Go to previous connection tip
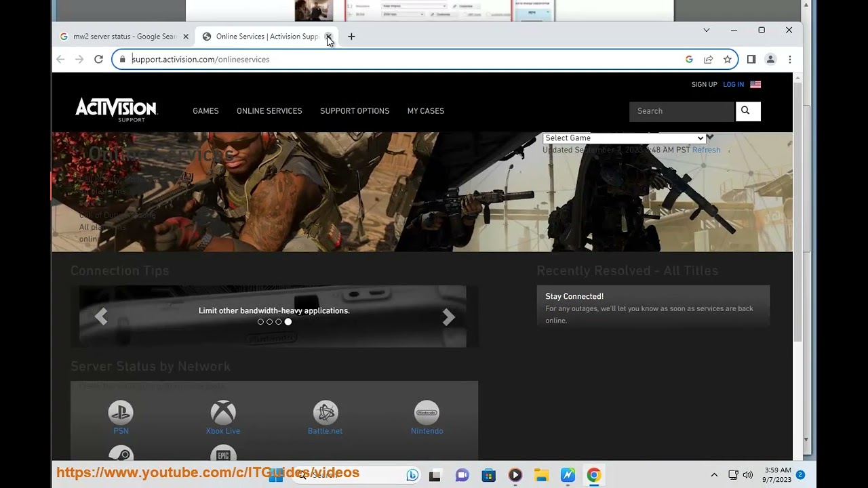 click(x=101, y=317)
